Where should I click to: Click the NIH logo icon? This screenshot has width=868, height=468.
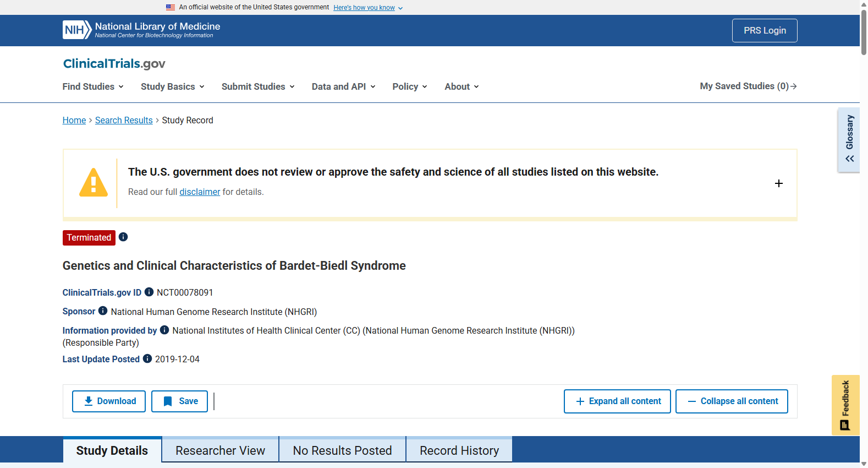click(x=77, y=30)
